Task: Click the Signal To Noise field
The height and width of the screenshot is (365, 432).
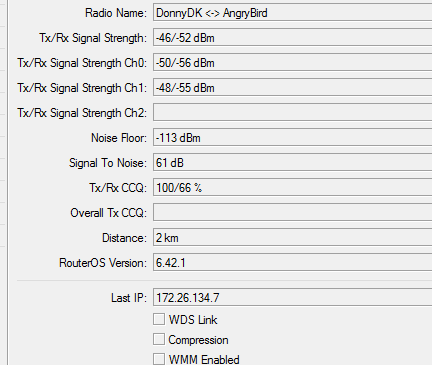Action: click(293, 163)
